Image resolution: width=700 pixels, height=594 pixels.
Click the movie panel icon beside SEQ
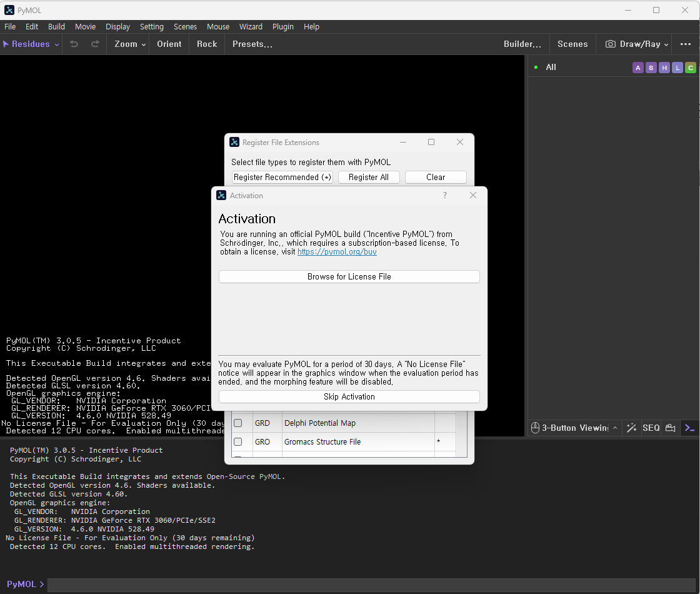[670, 428]
